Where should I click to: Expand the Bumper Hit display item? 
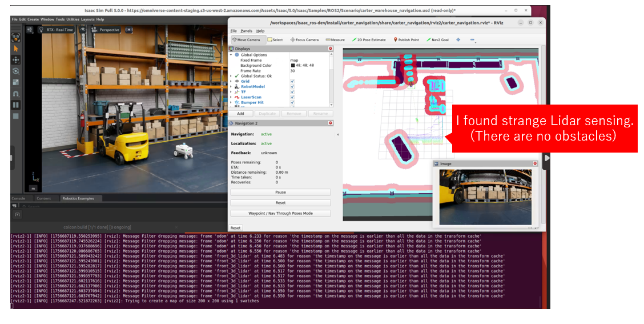point(231,102)
